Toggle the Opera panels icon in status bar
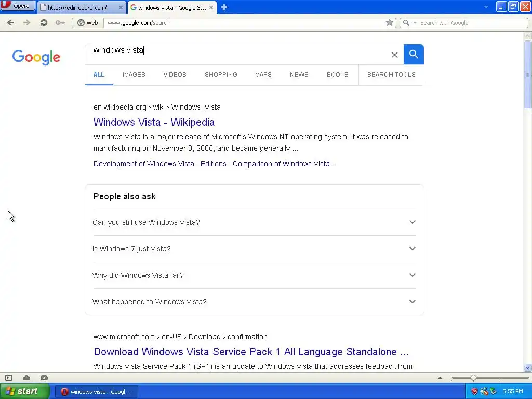This screenshot has height=399, width=532. click(9, 378)
